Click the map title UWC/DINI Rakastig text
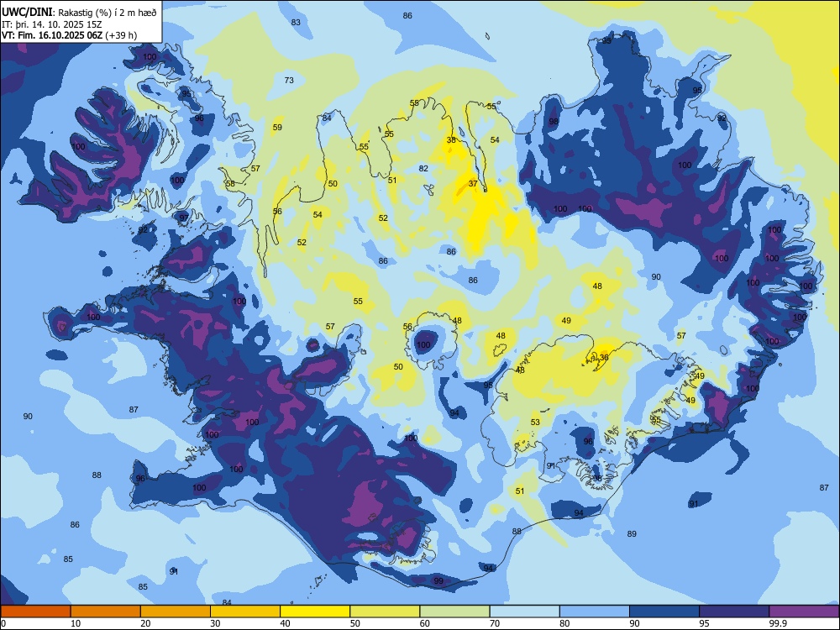This screenshot has width=840, height=630. click(x=79, y=13)
